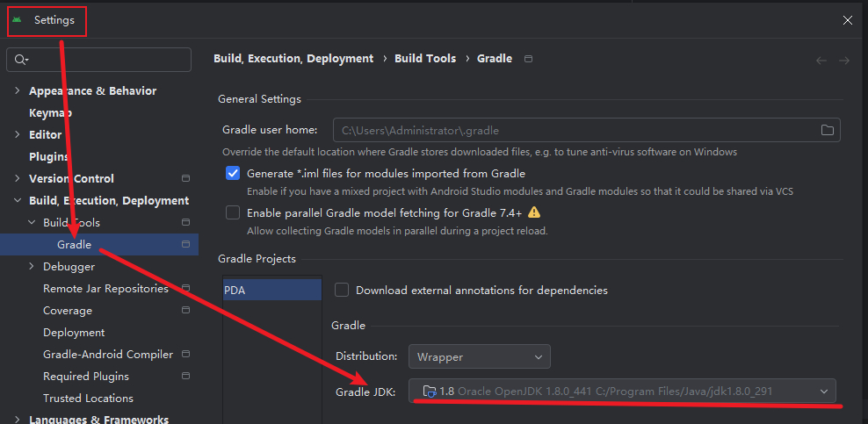Open Coverage settings page

click(x=68, y=310)
